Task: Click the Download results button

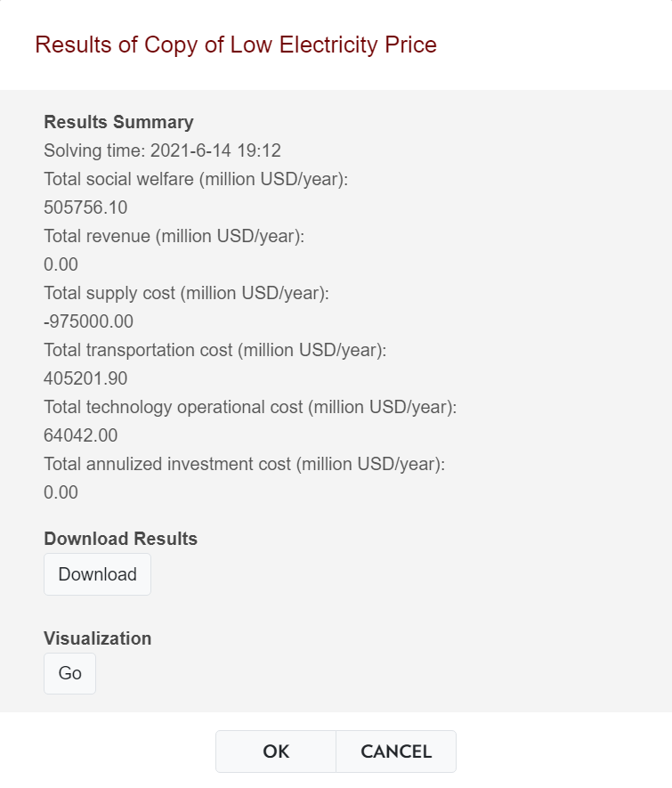Action: point(97,574)
